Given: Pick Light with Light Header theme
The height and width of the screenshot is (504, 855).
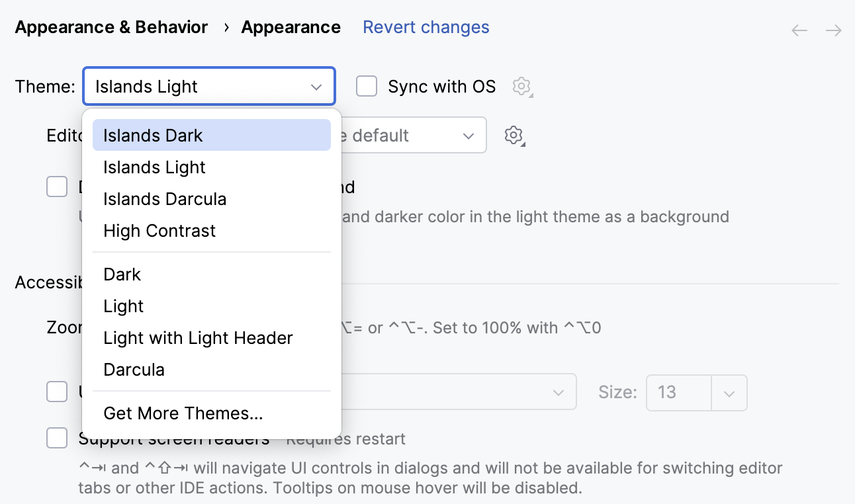Looking at the screenshot, I should click(198, 337).
